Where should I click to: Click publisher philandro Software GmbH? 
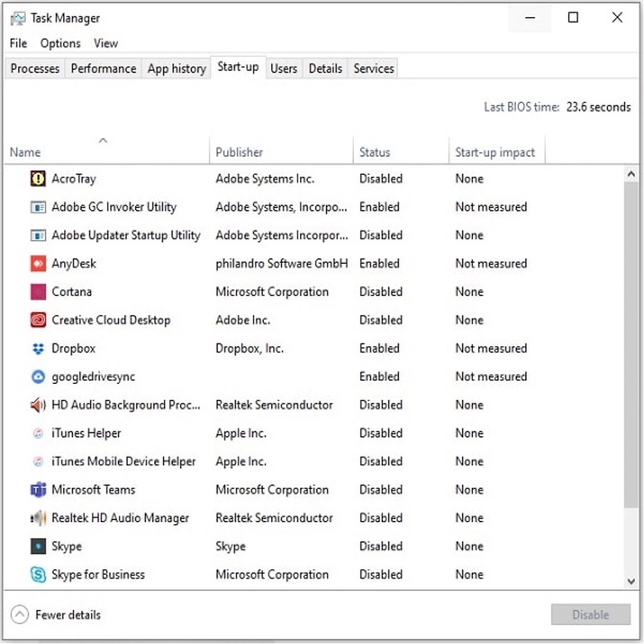(282, 264)
